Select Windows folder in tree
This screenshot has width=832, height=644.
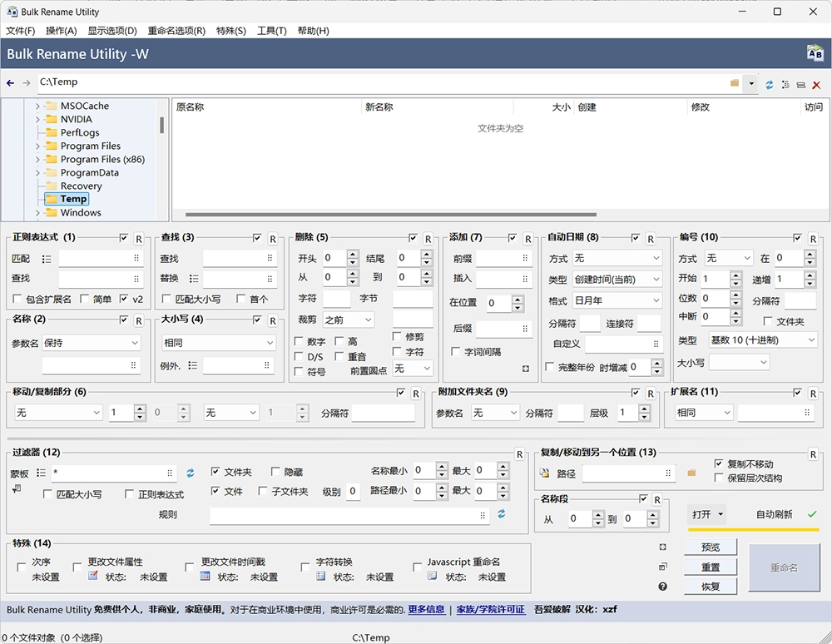click(81, 212)
